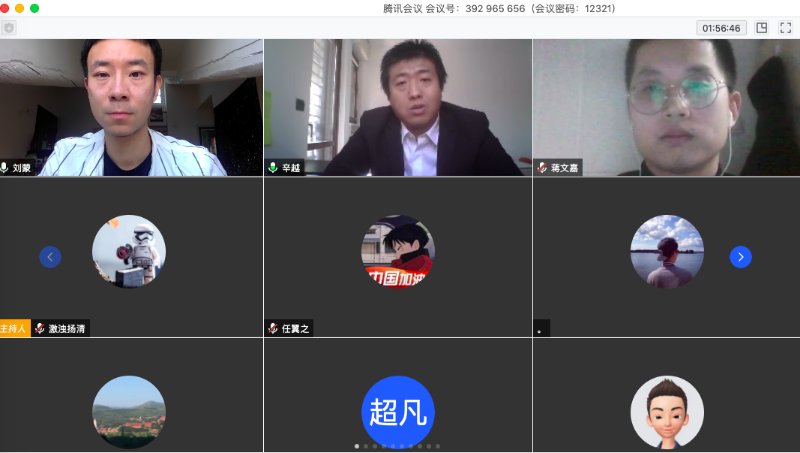Click 辛越's green microphone icon

click(x=273, y=168)
